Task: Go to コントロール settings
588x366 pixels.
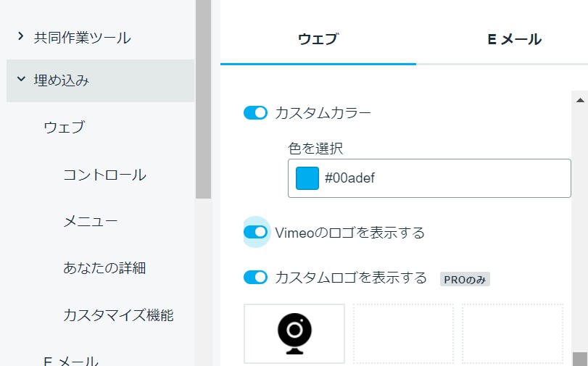Action: pos(104,175)
